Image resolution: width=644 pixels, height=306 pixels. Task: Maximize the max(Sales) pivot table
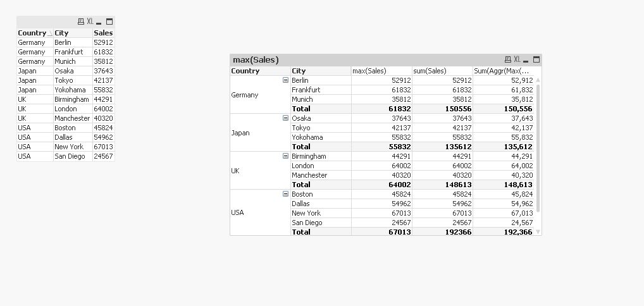[x=536, y=59]
